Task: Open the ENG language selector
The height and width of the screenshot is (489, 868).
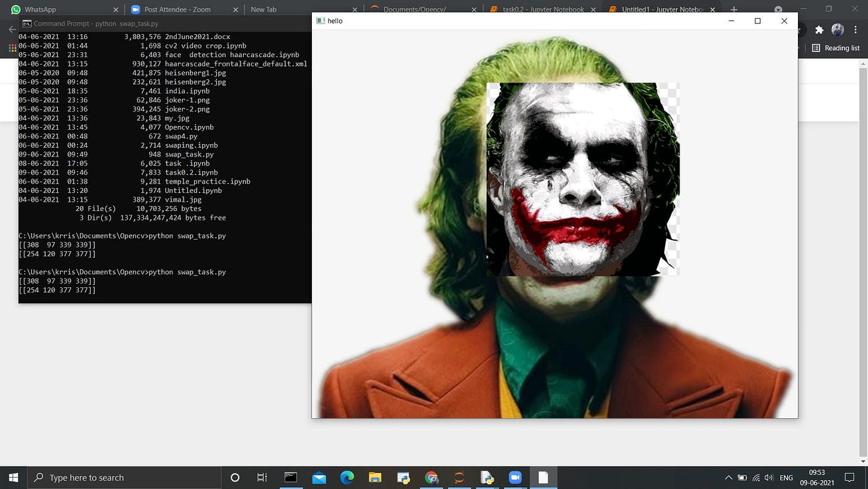Action: click(786, 478)
